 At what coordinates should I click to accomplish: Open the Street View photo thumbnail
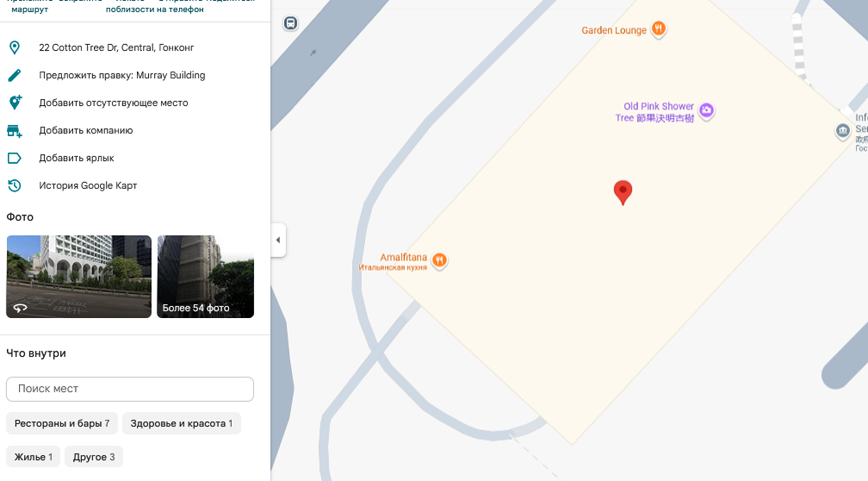(x=79, y=276)
